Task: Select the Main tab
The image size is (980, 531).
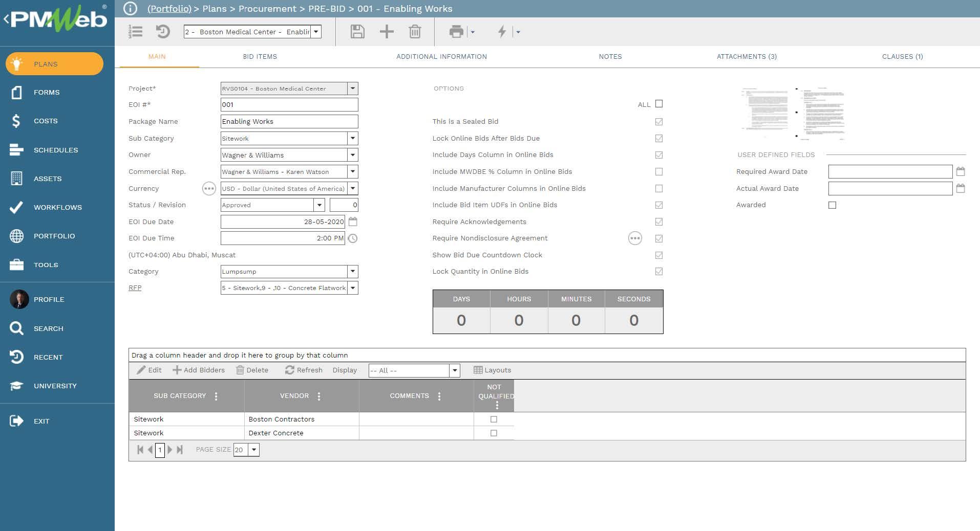Action: pos(157,57)
